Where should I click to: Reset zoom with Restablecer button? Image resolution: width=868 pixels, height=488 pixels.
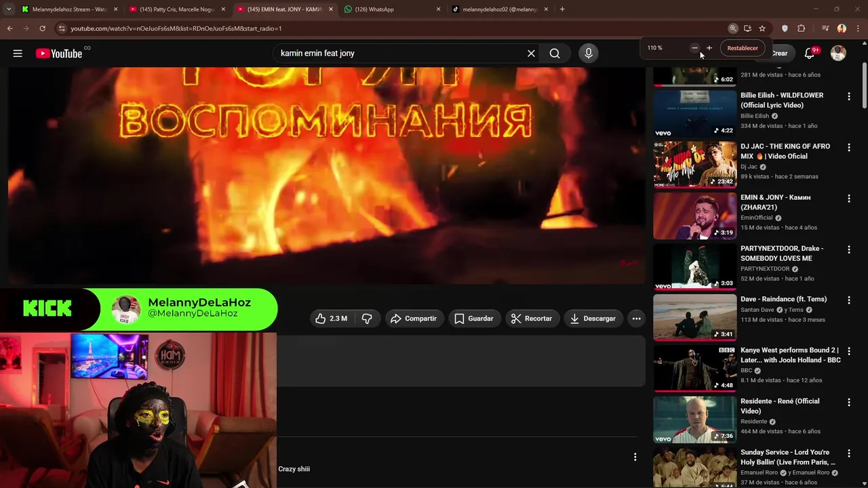(x=743, y=48)
